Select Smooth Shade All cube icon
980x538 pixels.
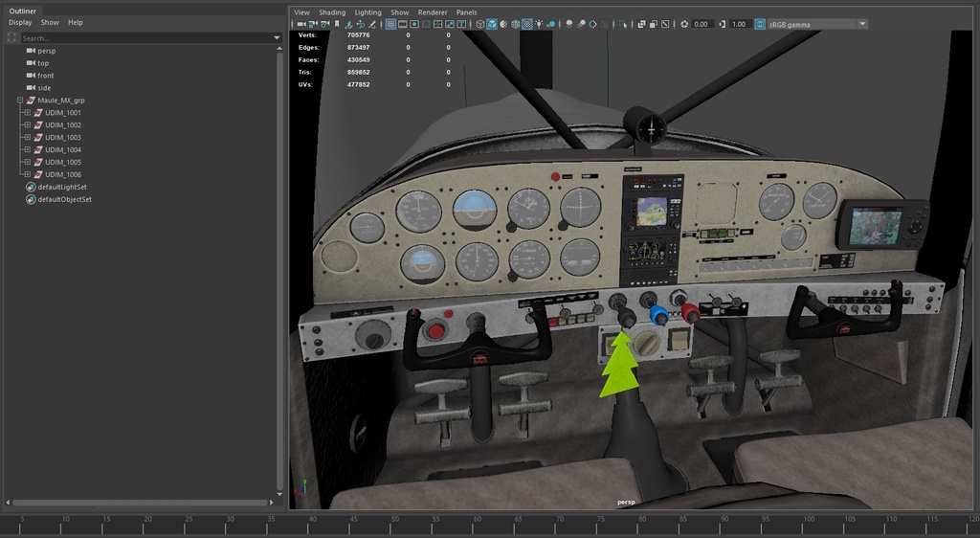click(491, 24)
